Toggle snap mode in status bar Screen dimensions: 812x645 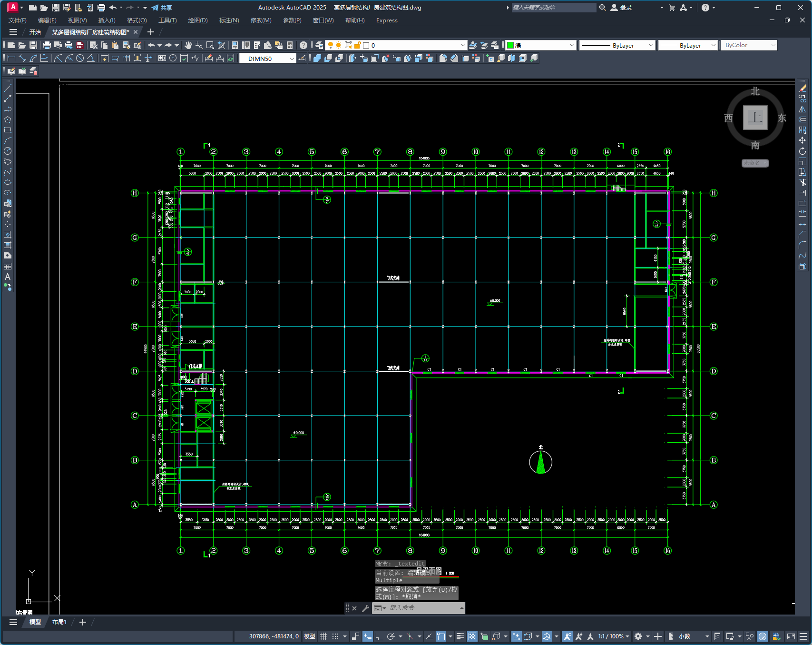(x=335, y=636)
